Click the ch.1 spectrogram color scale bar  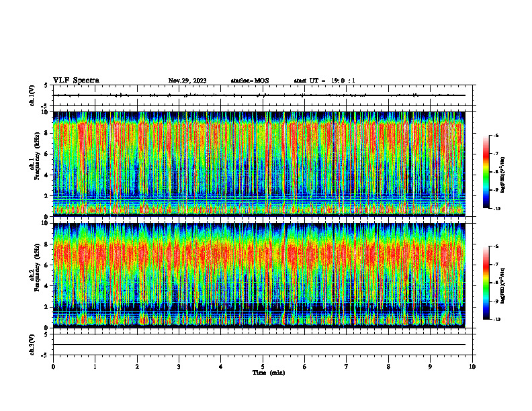486,172
